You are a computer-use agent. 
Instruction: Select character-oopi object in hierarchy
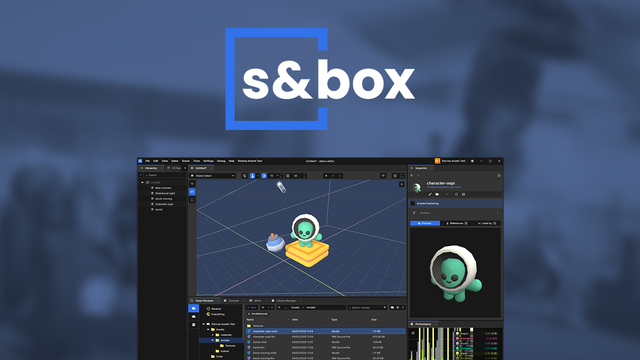(164, 204)
